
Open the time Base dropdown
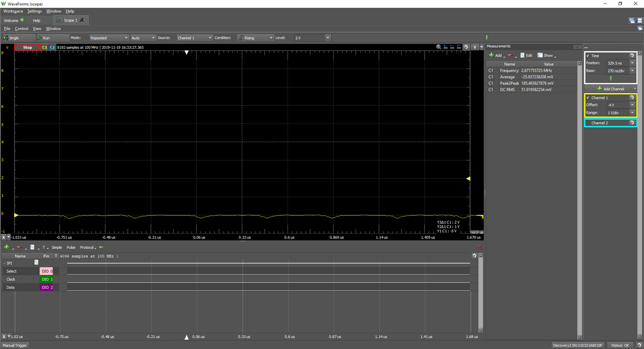tap(632, 70)
